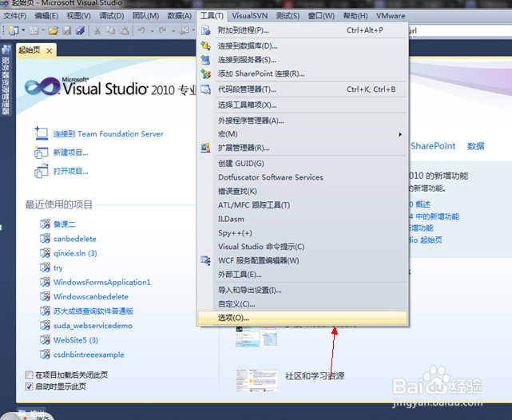The width and height of the screenshot is (512, 420).
Task: Click the Open File folder icon
Action: click(54, 30)
